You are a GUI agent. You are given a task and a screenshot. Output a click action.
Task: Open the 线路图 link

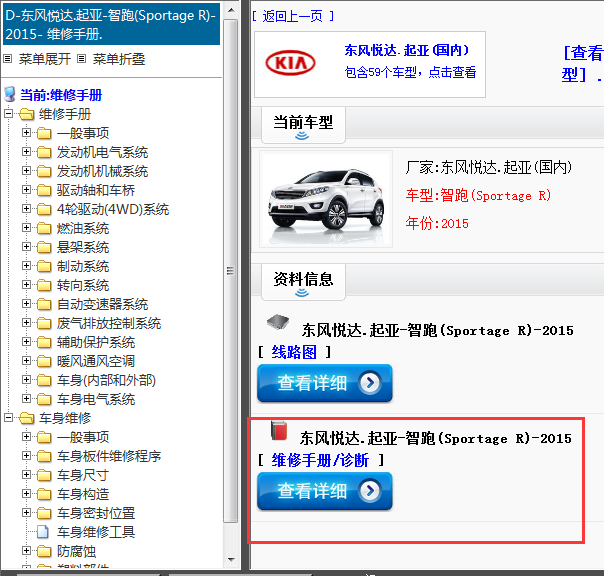(x=294, y=352)
